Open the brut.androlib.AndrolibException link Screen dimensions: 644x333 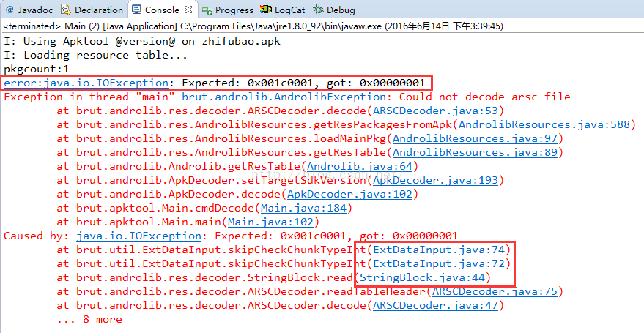click(x=284, y=97)
